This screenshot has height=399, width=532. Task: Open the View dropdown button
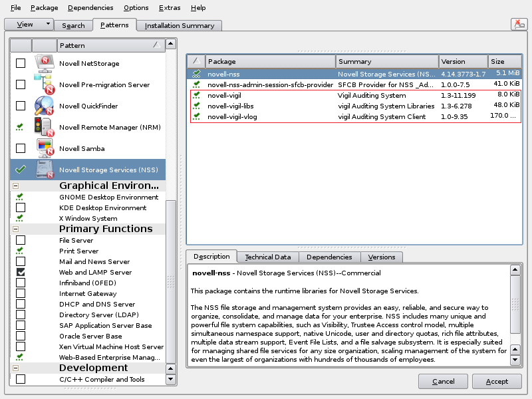tap(29, 25)
